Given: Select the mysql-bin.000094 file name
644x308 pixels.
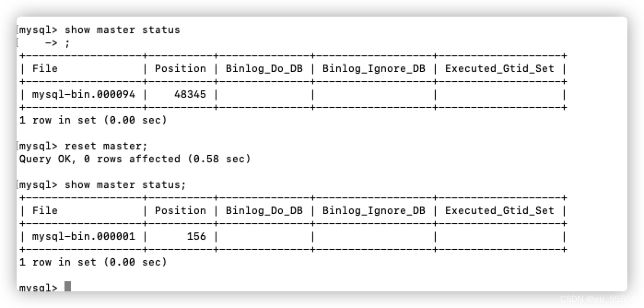Looking at the screenshot, I should (x=83, y=95).
